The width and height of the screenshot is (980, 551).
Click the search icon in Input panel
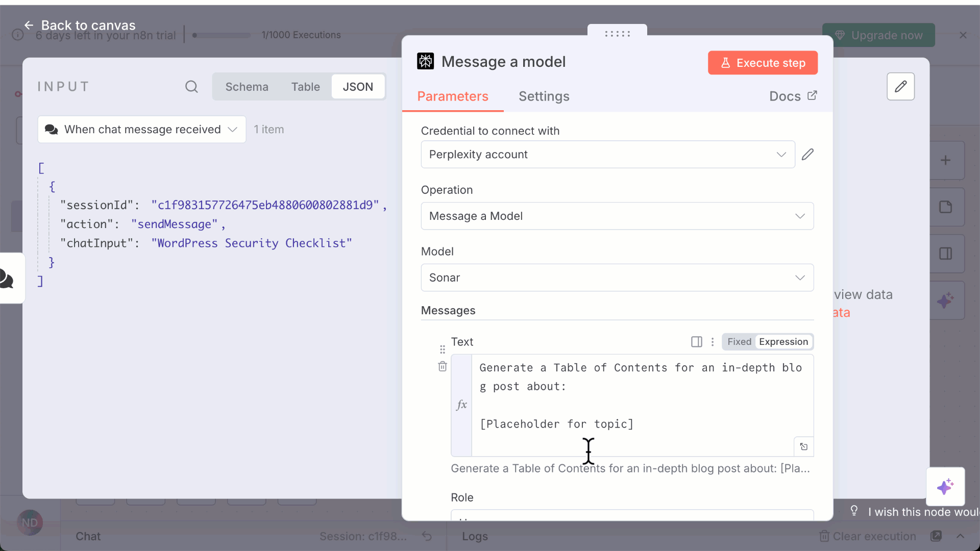(x=191, y=87)
